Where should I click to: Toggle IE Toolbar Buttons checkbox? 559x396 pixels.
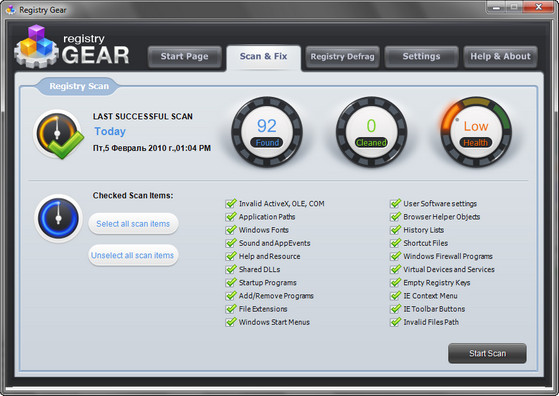[x=395, y=309]
